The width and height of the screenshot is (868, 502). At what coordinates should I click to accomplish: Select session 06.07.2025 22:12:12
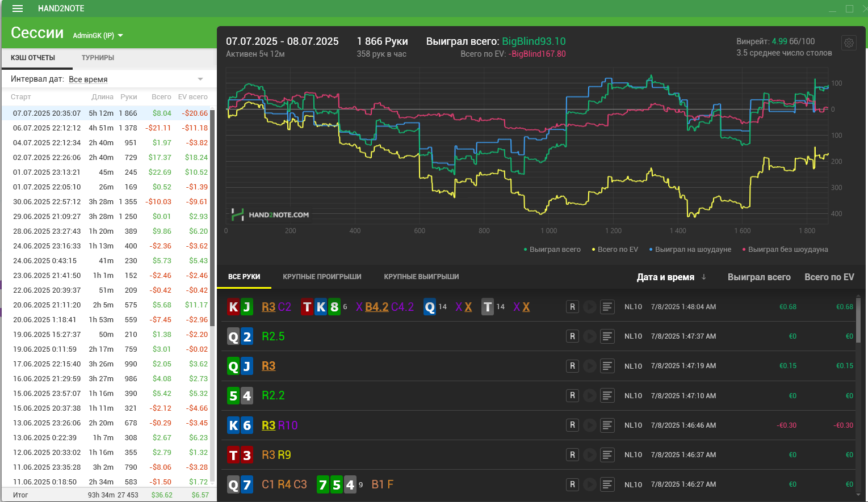106,128
